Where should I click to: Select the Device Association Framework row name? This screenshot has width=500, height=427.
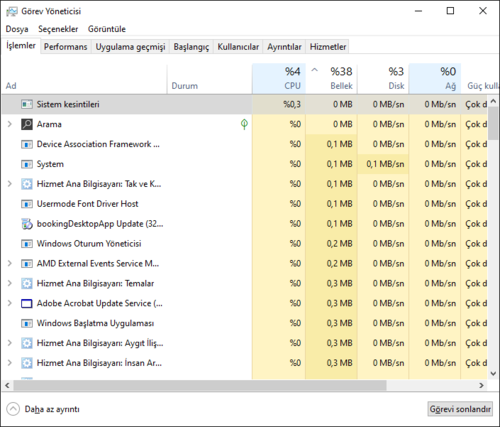(x=98, y=144)
